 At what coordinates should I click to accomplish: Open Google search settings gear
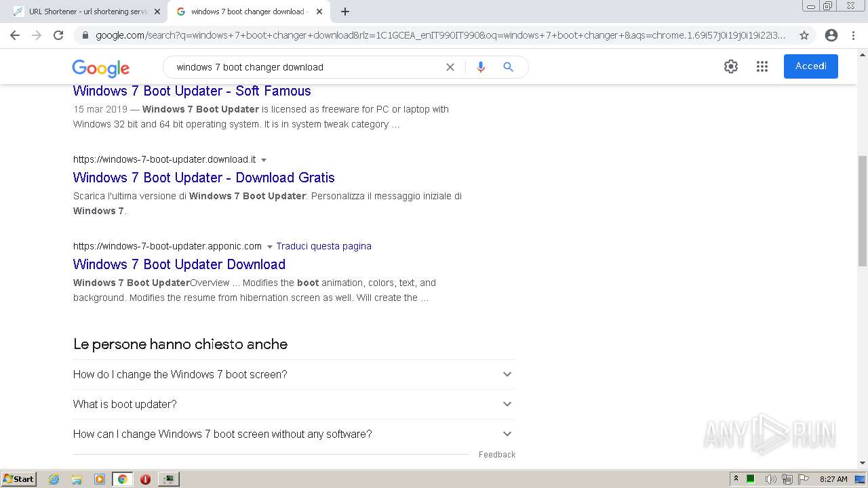[731, 66]
